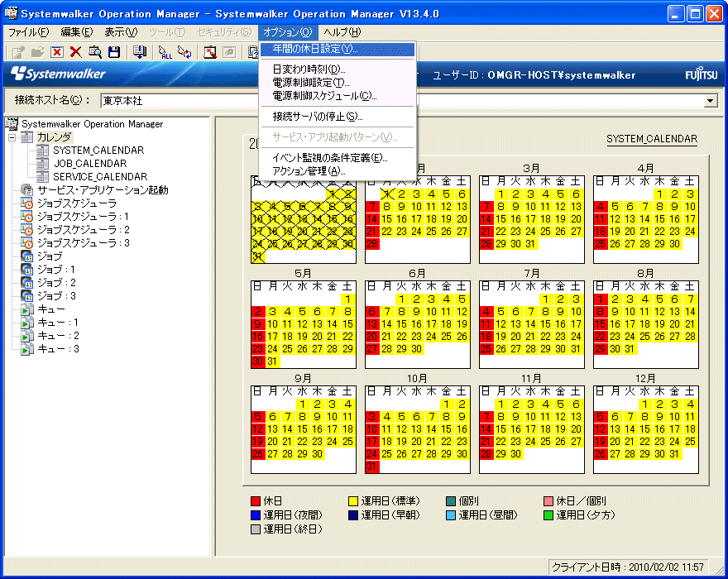Open the 接続ホスト名 dropdown arrow

point(711,101)
